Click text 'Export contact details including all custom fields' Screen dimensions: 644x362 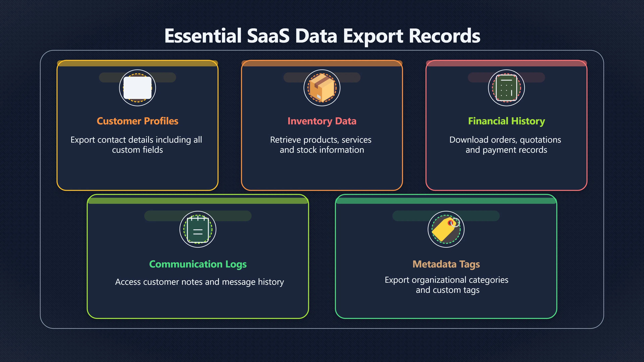pos(136,145)
